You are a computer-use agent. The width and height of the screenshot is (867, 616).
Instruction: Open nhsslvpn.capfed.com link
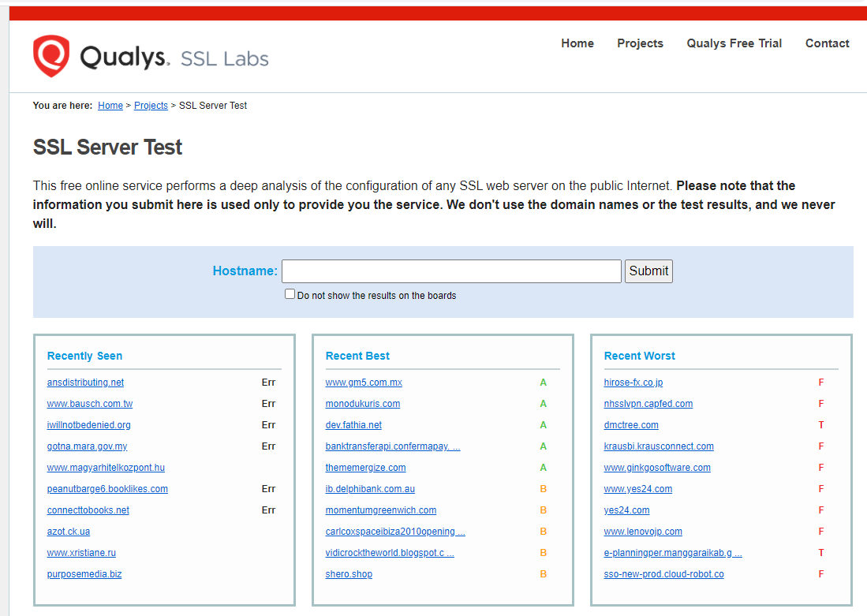[x=648, y=404]
